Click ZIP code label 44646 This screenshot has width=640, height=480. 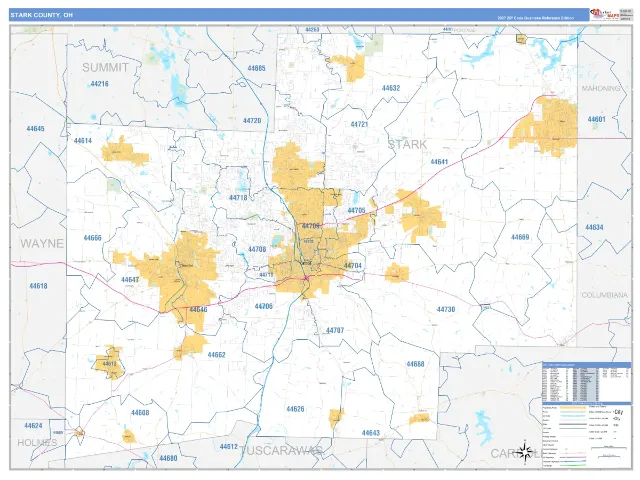tap(198, 310)
